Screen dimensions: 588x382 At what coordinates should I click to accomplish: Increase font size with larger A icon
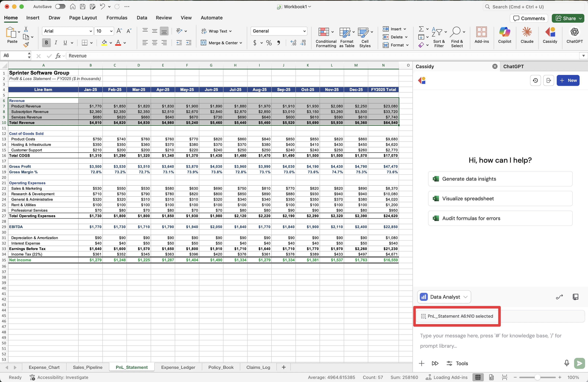(119, 31)
